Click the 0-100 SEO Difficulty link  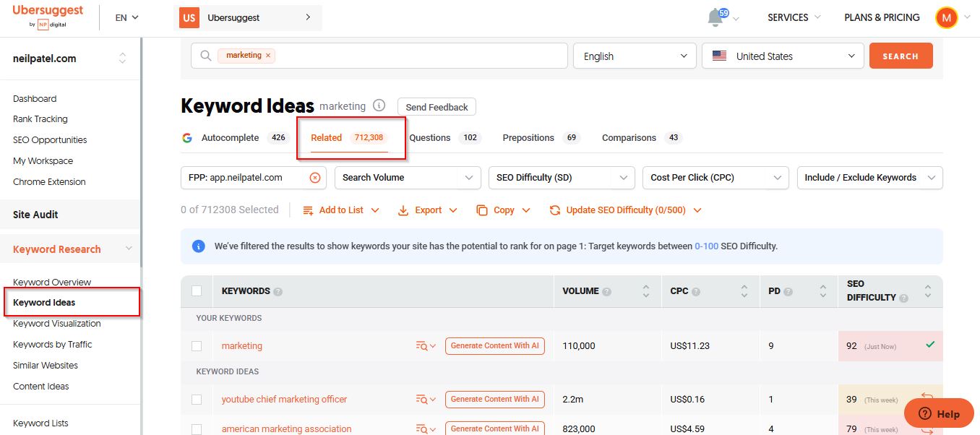[706, 246]
